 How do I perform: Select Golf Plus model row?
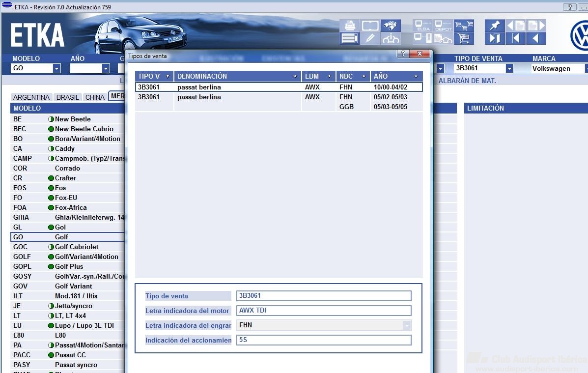pyautogui.click(x=67, y=266)
